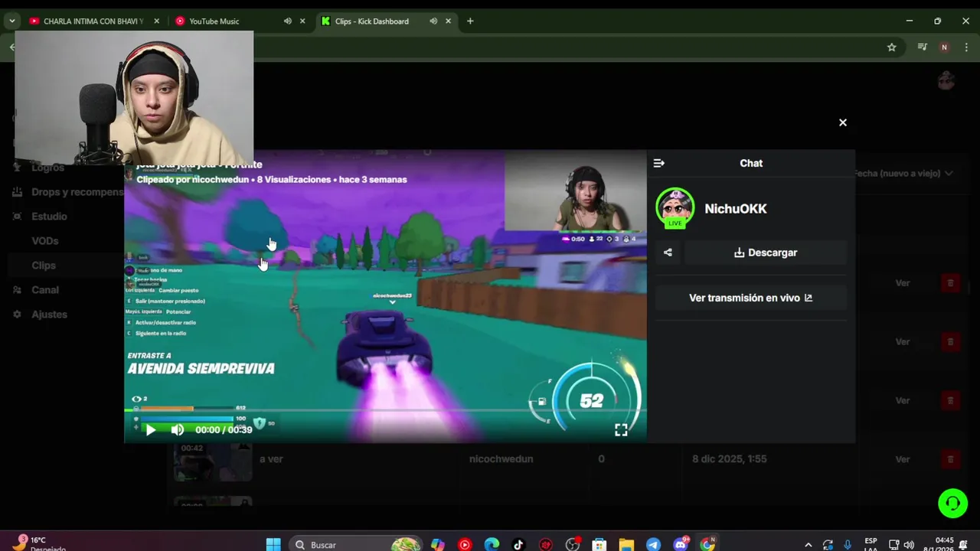
Task: Open Canal in the dashboard sidebar
Action: coord(44,290)
